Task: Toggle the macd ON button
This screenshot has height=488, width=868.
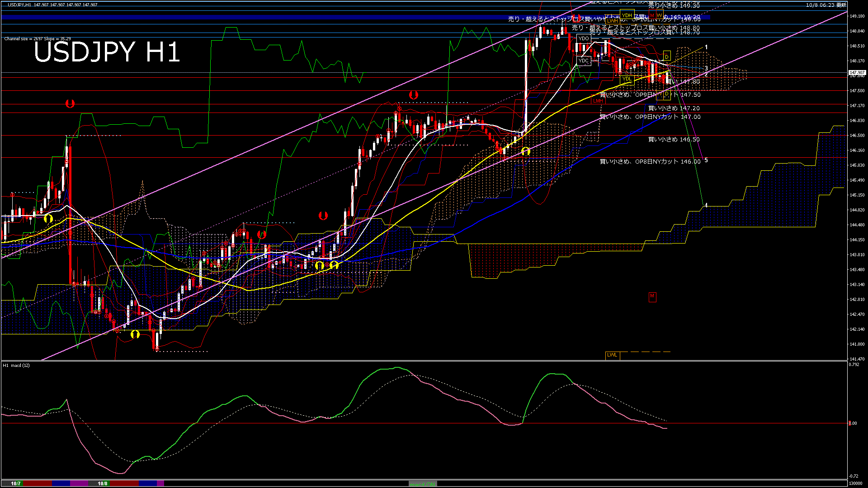Action: tap(423, 484)
